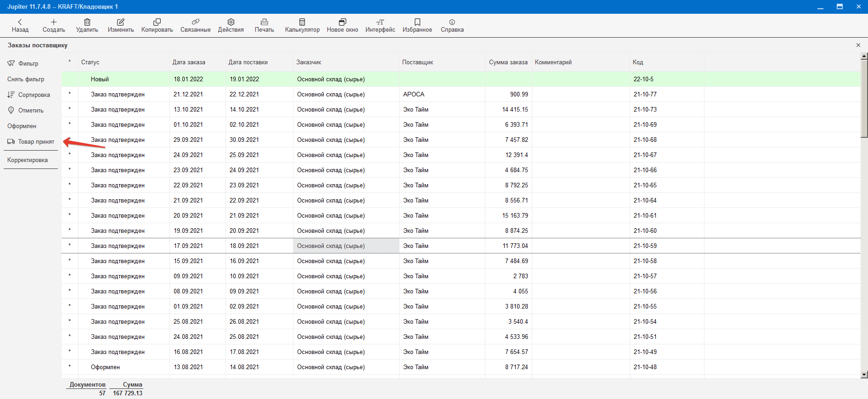Screen dimensions: 868x399
Task: Clear filter via Снять фильтр
Action: tap(26, 79)
